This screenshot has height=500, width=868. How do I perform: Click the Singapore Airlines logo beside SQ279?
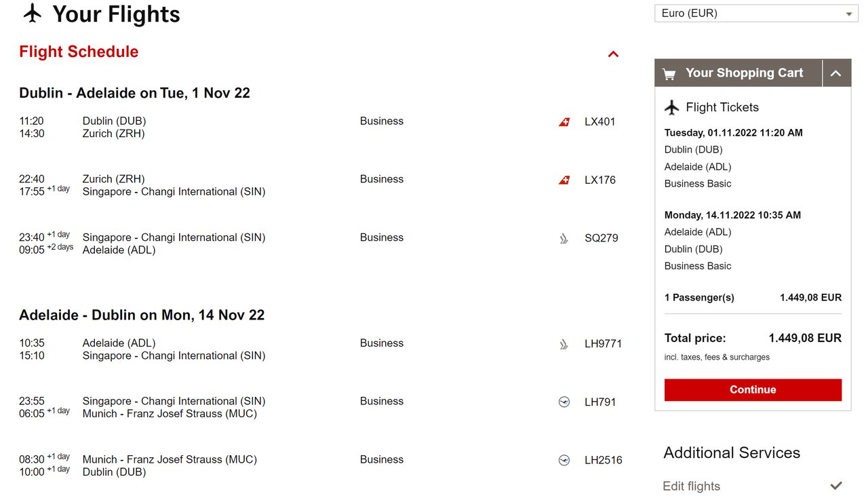(564, 238)
